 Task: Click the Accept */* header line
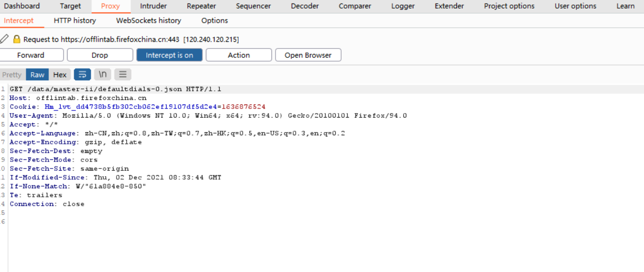pos(34,125)
